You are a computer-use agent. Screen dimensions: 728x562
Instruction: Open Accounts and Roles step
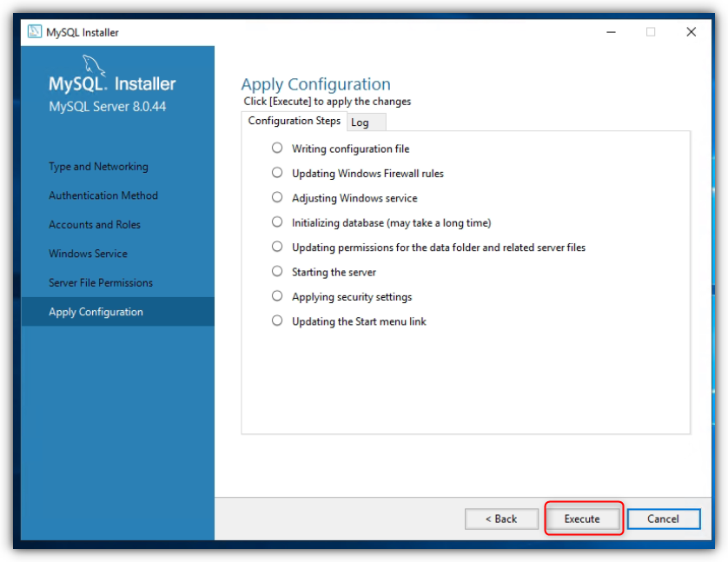click(x=94, y=225)
